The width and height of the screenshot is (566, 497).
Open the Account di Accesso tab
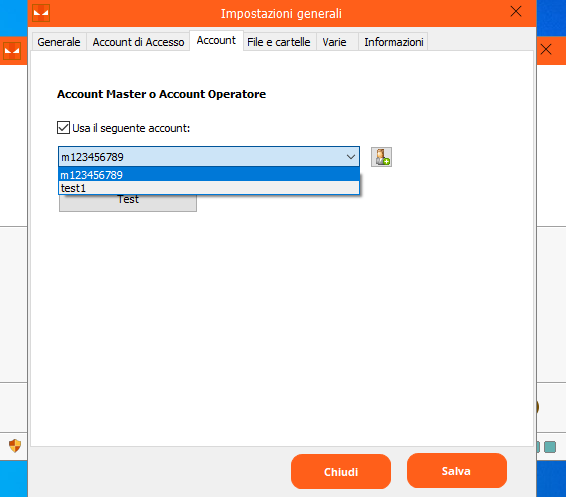tap(138, 42)
